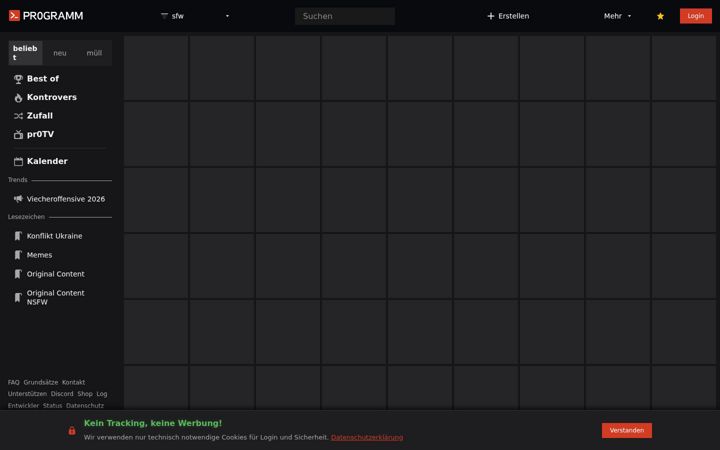Open the Konflikt Ukraine bookmark
Screen dimensions: 720x450
(55, 236)
